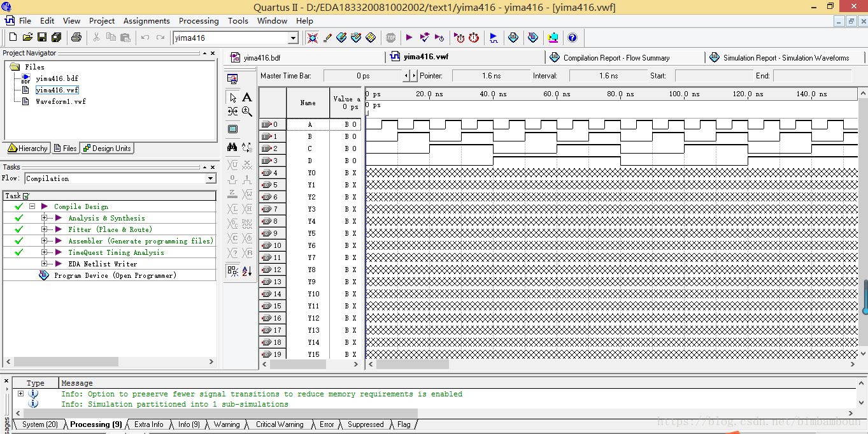Close the Project Navigator panel
This screenshot has width=868, height=434.
pos(212,54)
